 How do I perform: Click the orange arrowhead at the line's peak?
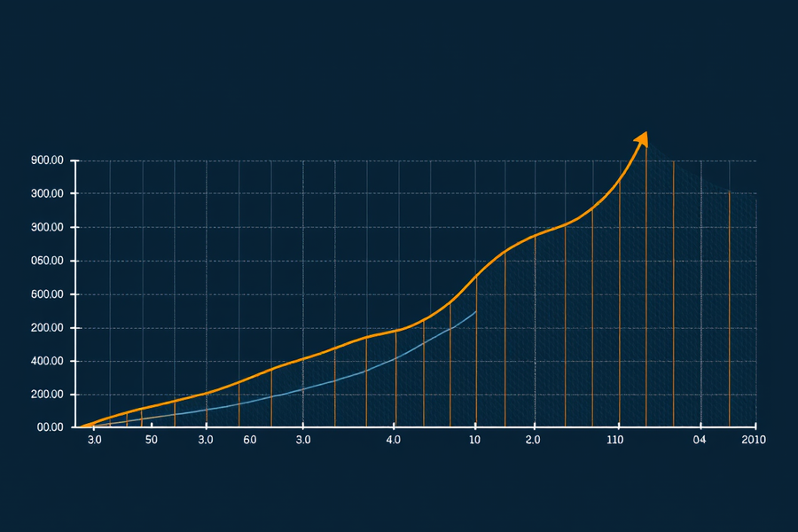click(642, 138)
